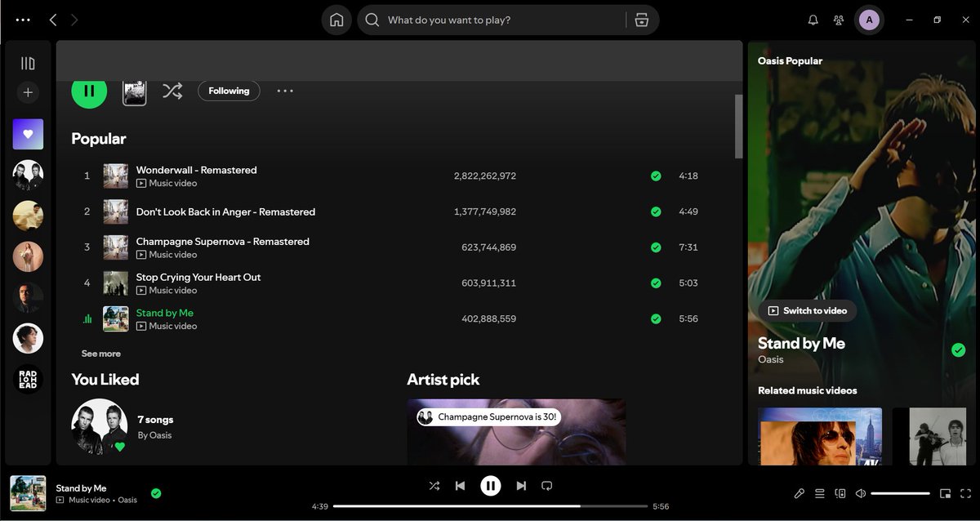
Task: Click the search magnifier icon
Action: pos(372,20)
